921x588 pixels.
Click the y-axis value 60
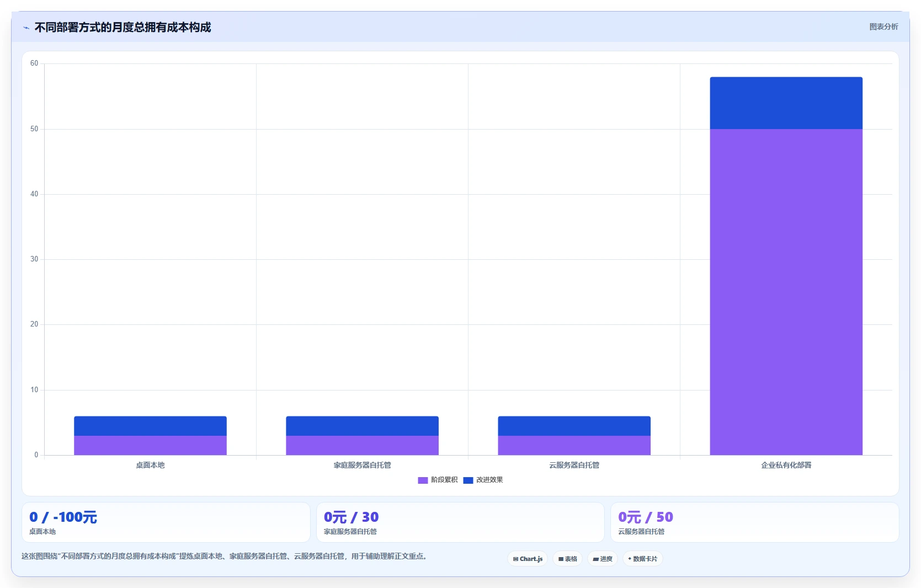point(34,63)
